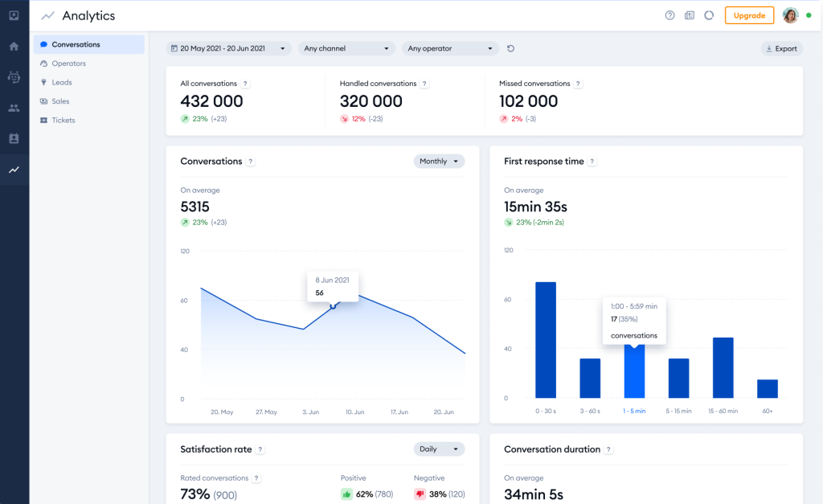Open the news feed icon in header
This screenshot has height=504, width=823.
(x=689, y=15)
